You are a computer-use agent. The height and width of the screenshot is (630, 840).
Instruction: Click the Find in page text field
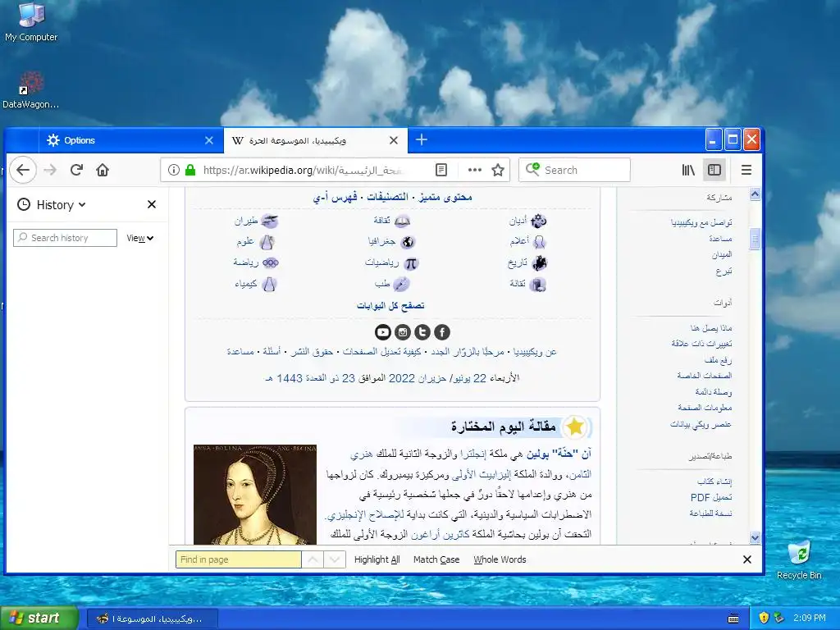tap(239, 559)
